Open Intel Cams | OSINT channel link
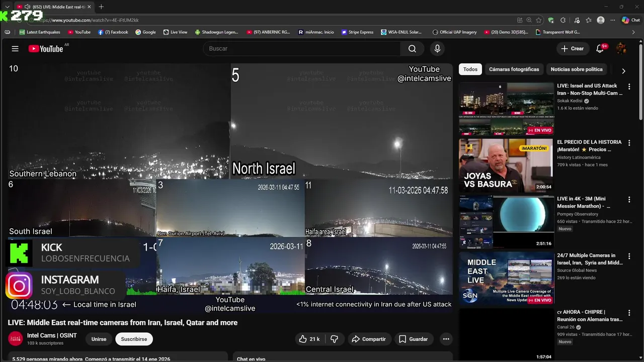The height and width of the screenshot is (362, 644). click(x=52, y=335)
